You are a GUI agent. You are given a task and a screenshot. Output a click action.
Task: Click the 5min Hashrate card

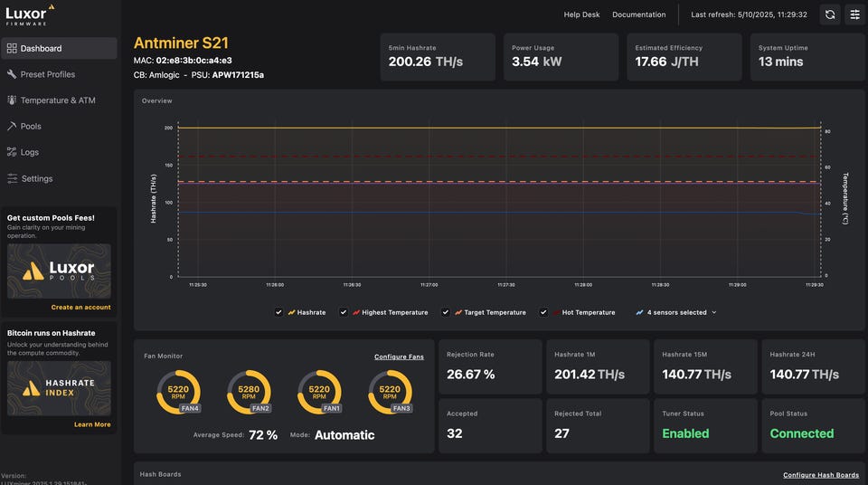coord(438,57)
